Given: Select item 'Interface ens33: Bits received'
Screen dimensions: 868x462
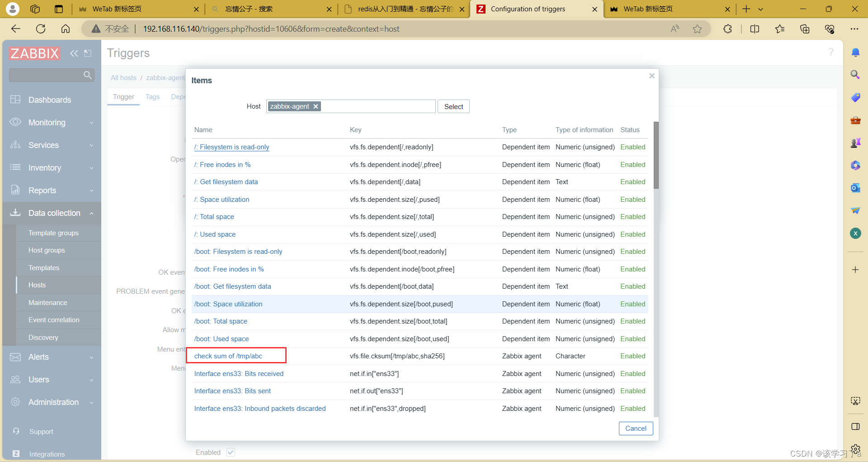Looking at the screenshot, I should click(x=239, y=374).
